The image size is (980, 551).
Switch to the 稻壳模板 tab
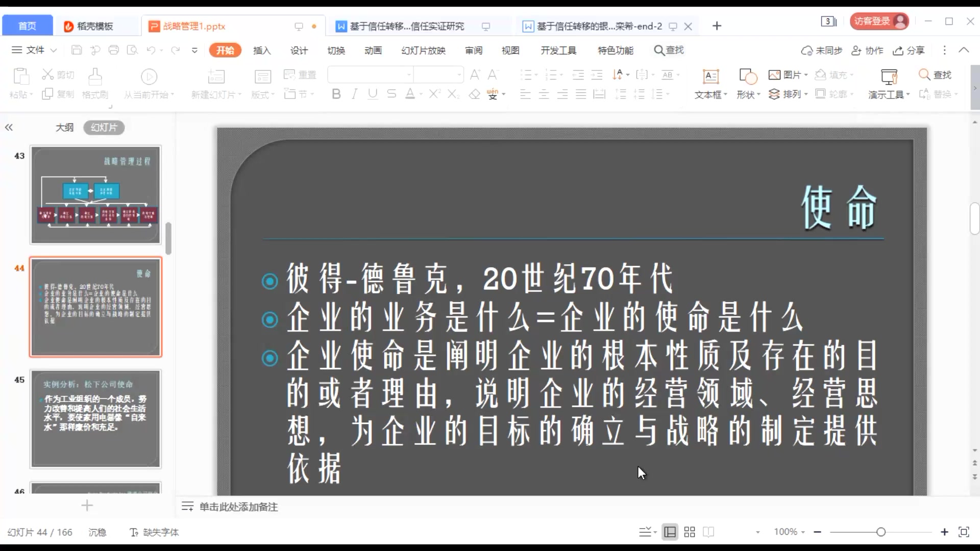95,26
